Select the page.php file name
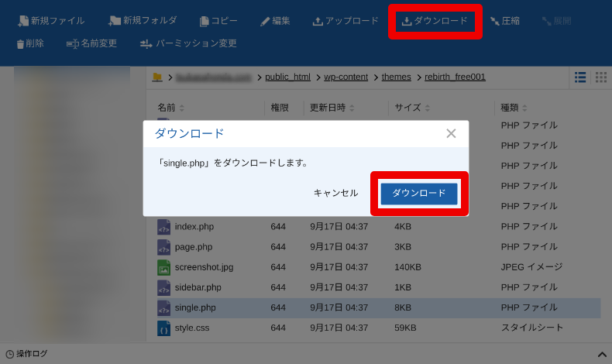 194,247
